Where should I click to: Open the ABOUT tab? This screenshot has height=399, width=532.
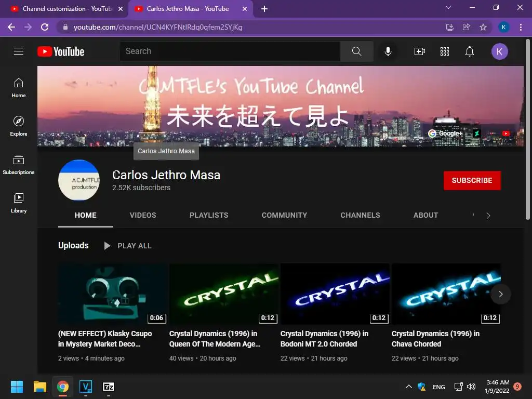(425, 215)
